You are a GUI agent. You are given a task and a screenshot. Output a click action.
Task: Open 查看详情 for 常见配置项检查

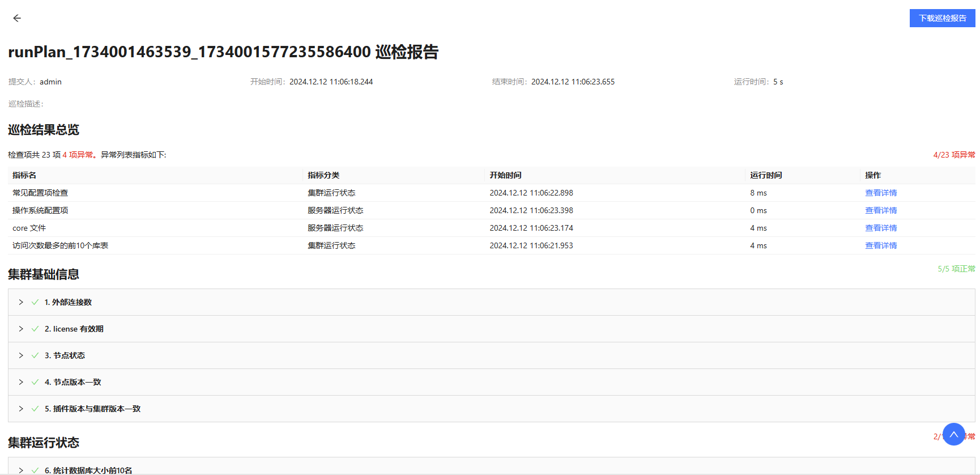pos(880,193)
